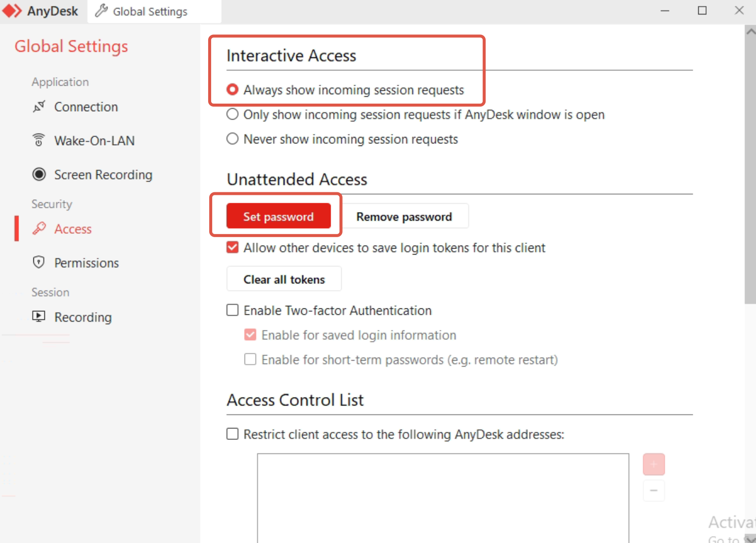This screenshot has width=756, height=543.
Task: Select the Wake-On-LAN settings icon
Action: 39,140
